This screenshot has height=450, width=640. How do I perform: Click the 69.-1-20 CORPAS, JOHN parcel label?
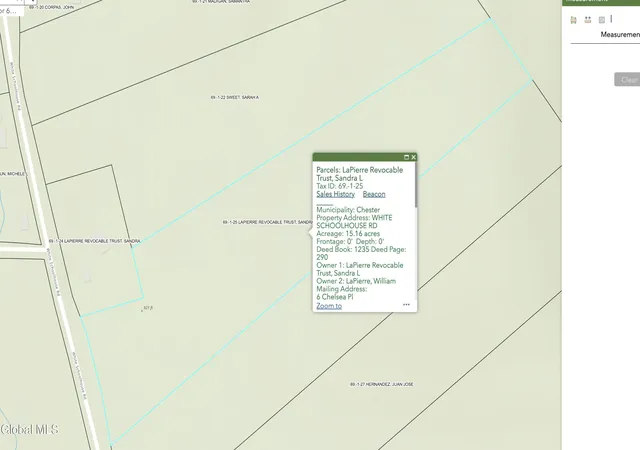(x=51, y=7)
